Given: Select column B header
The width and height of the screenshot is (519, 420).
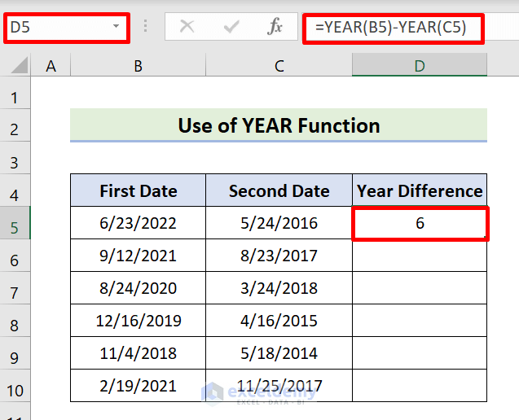Looking at the screenshot, I should 138,67.
